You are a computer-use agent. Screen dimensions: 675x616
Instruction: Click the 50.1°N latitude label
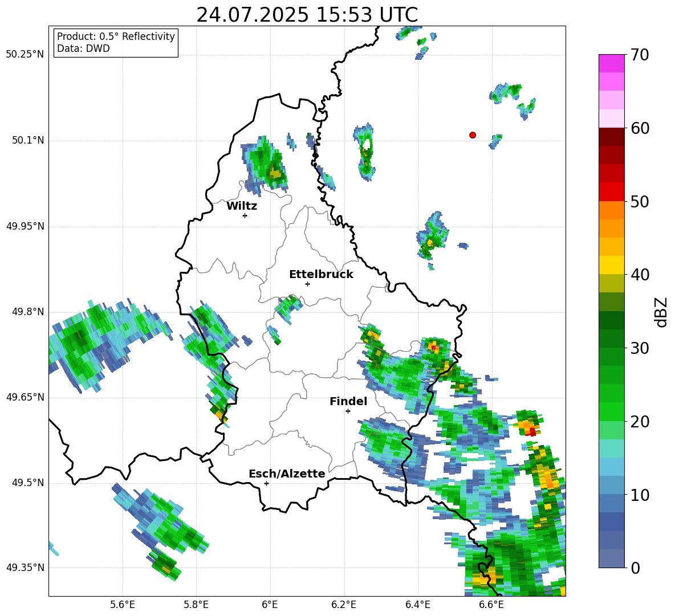click(x=27, y=141)
